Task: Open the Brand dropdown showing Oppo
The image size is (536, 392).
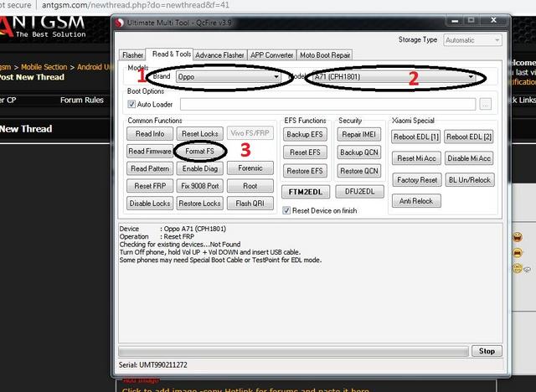Action: tap(229, 77)
